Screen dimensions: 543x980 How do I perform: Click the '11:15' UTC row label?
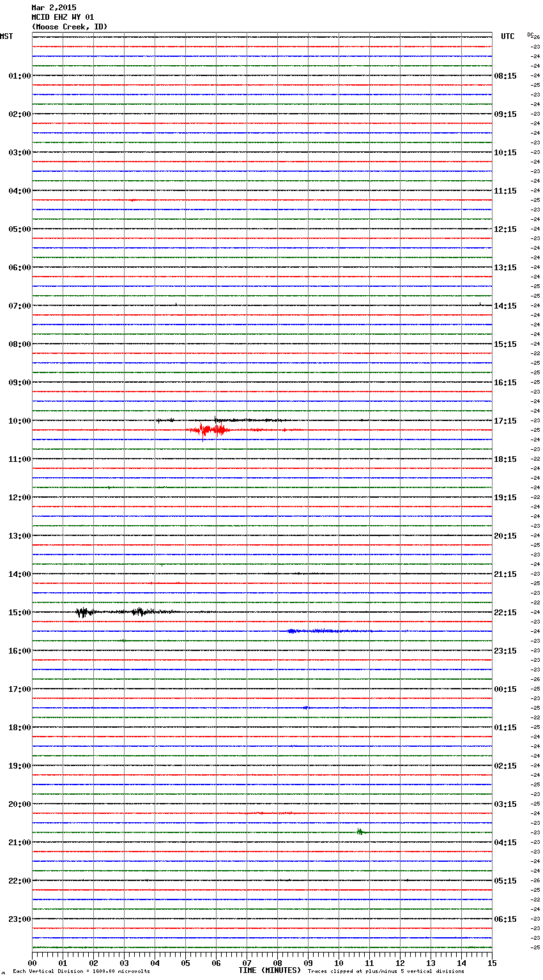pyautogui.click(x=505, y=191)
